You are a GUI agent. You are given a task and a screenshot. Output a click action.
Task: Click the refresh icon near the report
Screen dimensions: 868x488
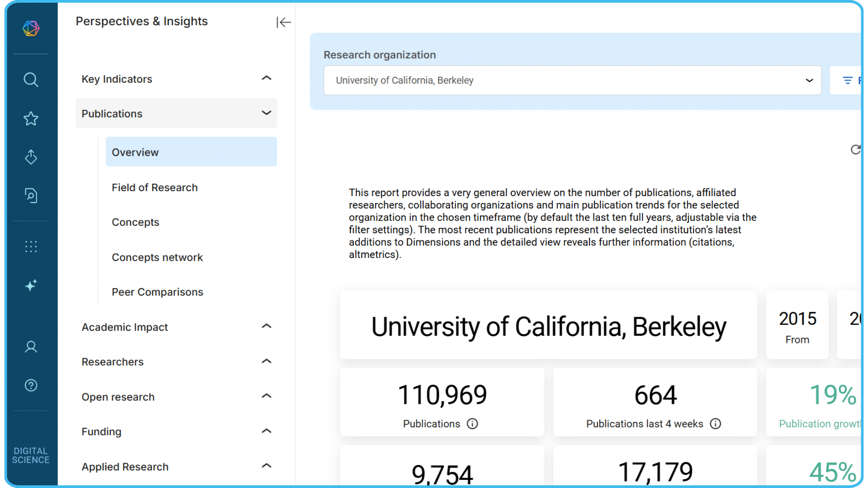pyautogui.click(x=855, y=150)
